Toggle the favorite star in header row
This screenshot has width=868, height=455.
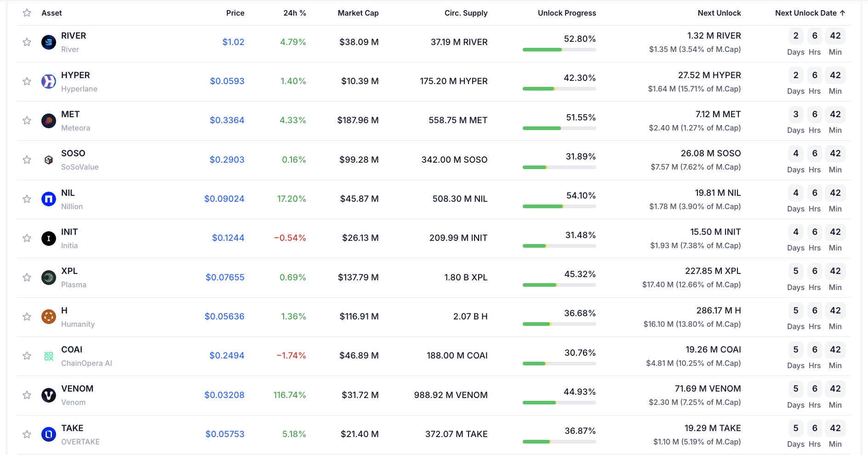click(x=27, y=13)
